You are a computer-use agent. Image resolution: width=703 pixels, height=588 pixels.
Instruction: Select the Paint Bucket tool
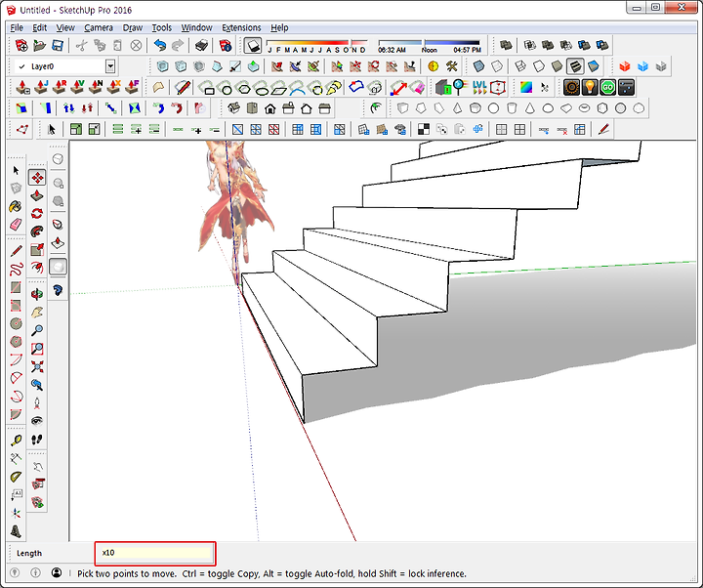(17, 206)
